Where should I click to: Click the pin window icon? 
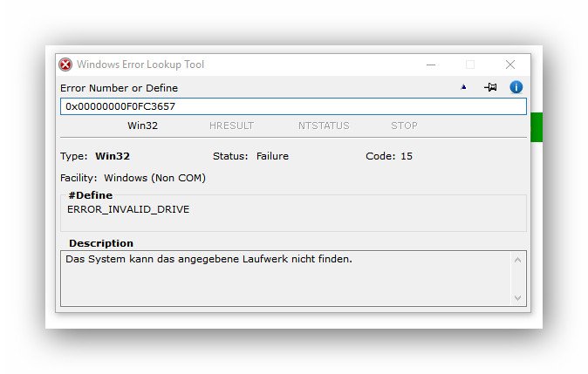click(490, 87)
